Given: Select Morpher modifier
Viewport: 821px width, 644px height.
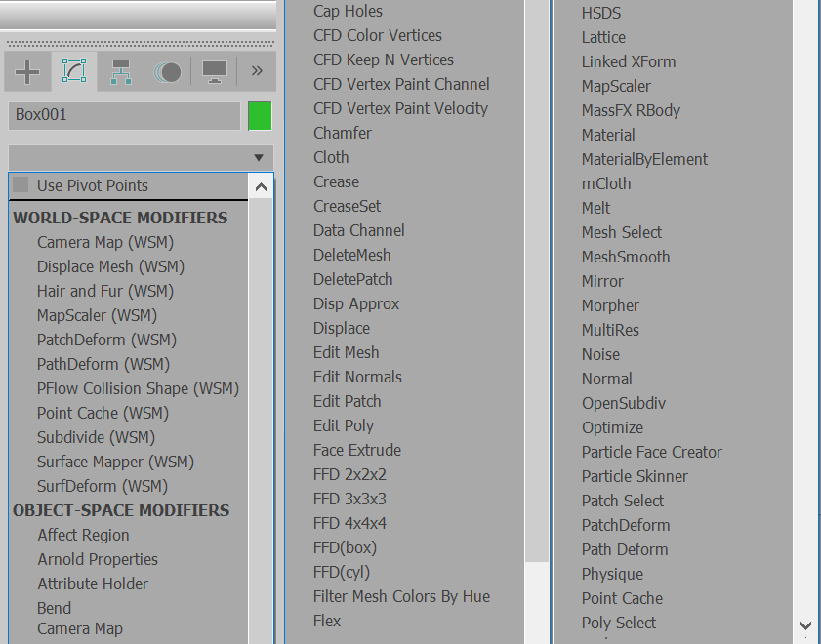Looking at the screenshot, I should click(x=610, y=305).
